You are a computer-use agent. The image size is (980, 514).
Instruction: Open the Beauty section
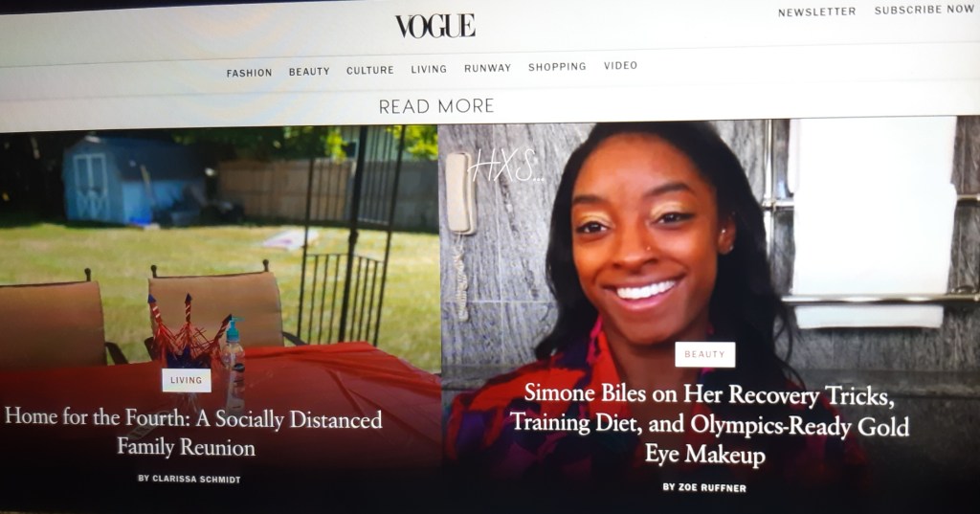coord(309,72)
